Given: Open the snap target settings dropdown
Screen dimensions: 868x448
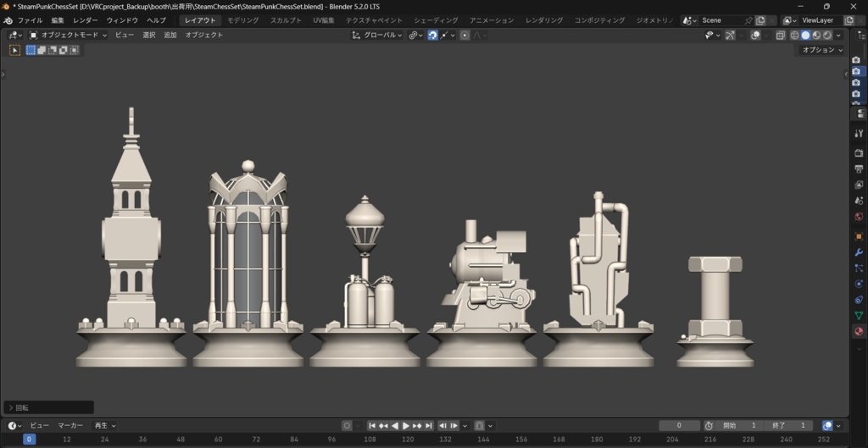Looking at the screenshot, I should pyautogui.click(x=448, y=35).
